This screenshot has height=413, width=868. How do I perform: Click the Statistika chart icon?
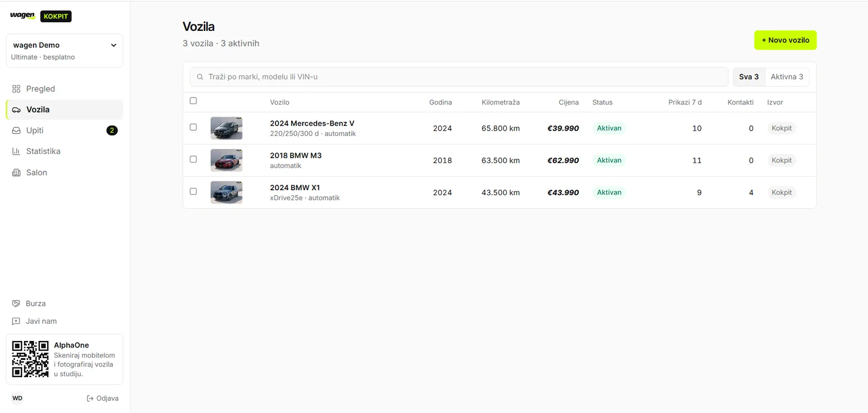point(16,151)
